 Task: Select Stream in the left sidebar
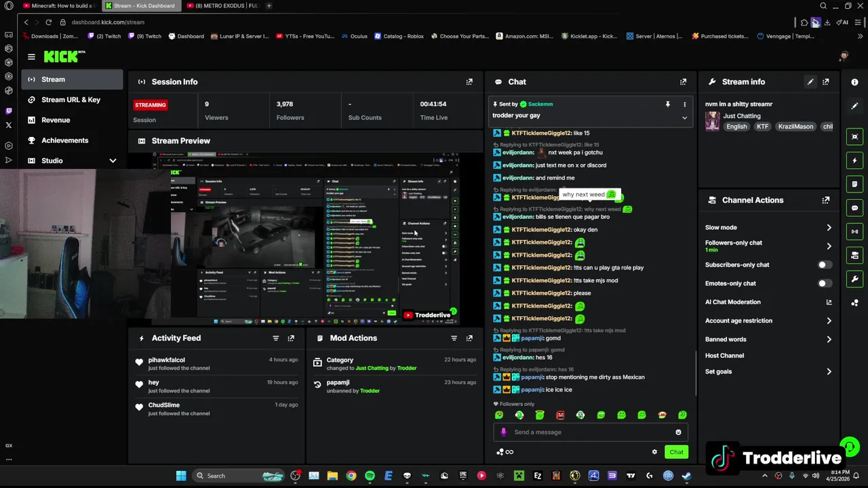click(x=72, y=79)
